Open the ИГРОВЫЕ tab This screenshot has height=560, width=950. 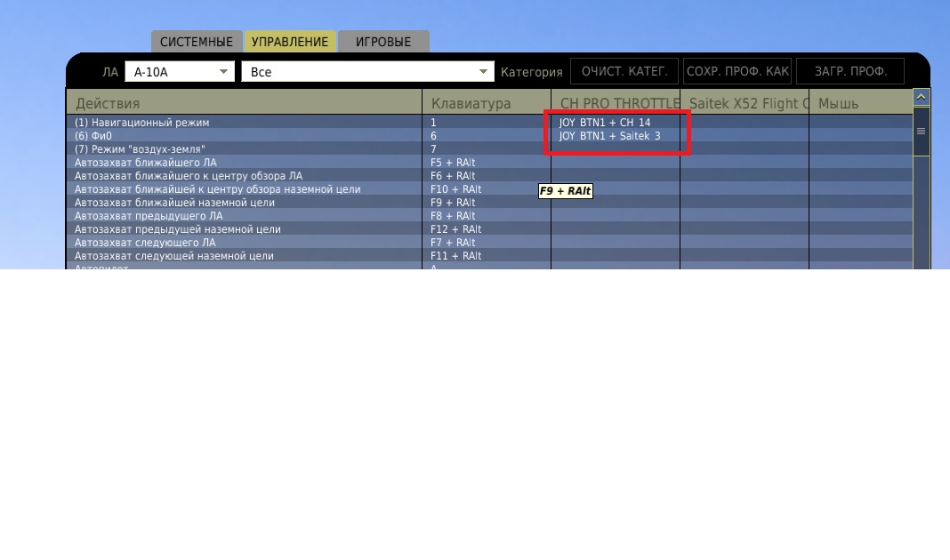382,41
